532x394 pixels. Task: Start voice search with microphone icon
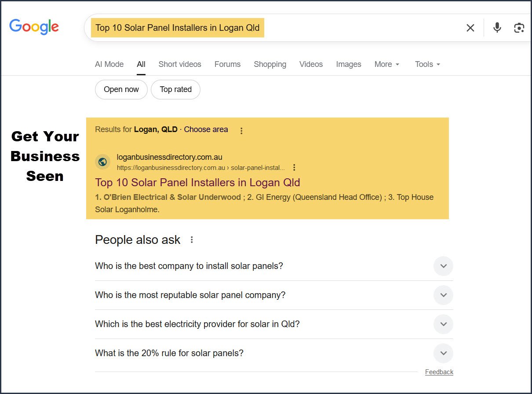point(497,28)
